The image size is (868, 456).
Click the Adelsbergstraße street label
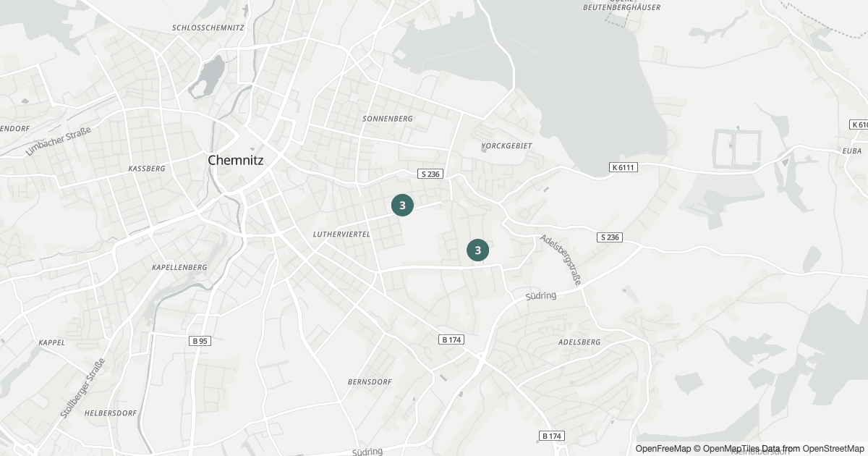pyautogui.click(x=561, y=260)
